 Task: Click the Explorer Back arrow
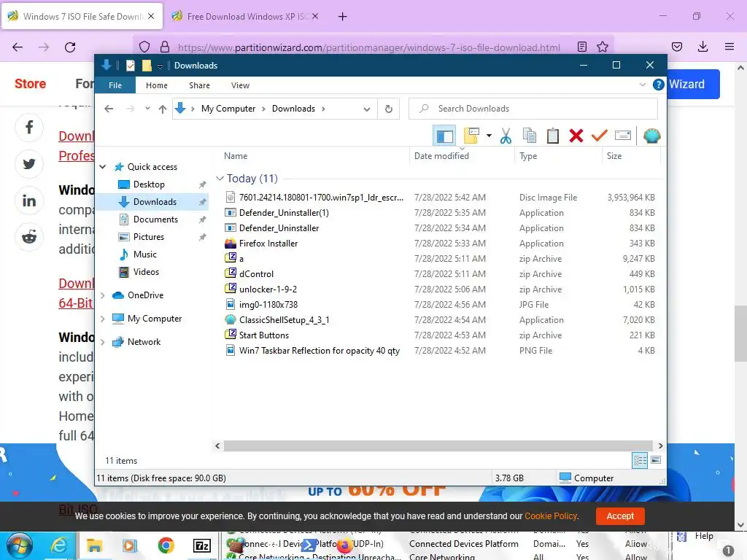[109, 109]
